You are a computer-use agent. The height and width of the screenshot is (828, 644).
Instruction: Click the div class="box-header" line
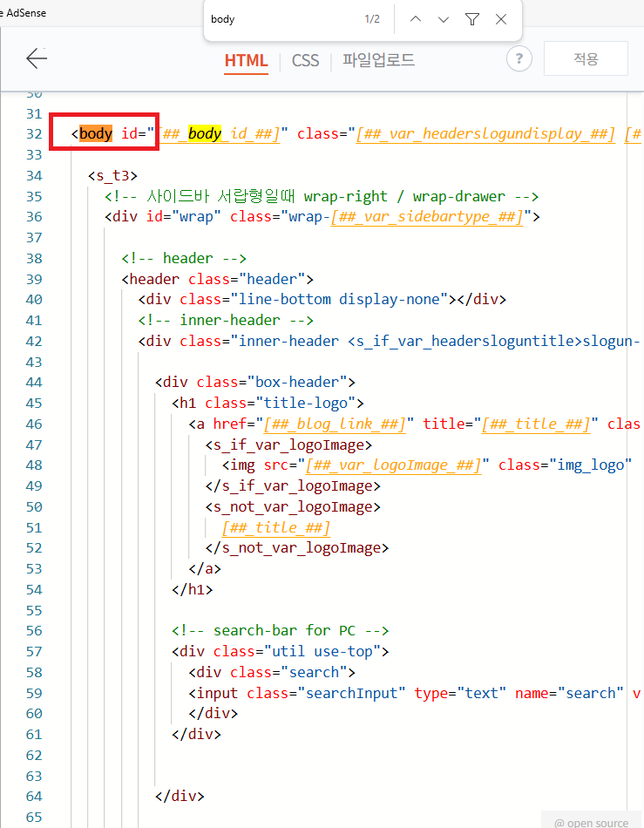pos(255,383)
